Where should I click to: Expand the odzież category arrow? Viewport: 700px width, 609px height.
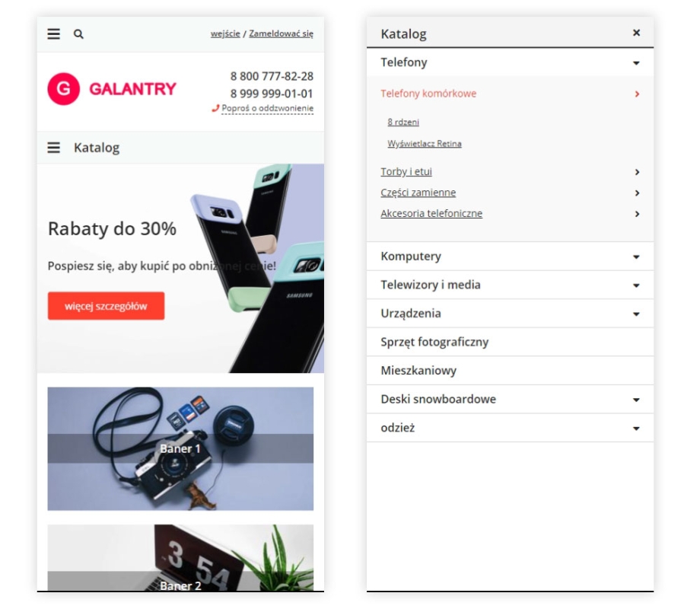(x=636, y=429)
